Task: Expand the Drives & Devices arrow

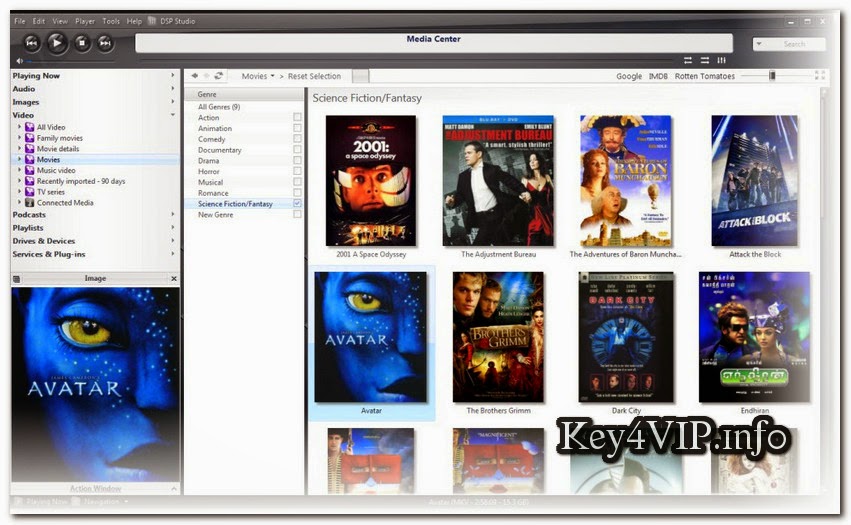Action: (173, 241)
